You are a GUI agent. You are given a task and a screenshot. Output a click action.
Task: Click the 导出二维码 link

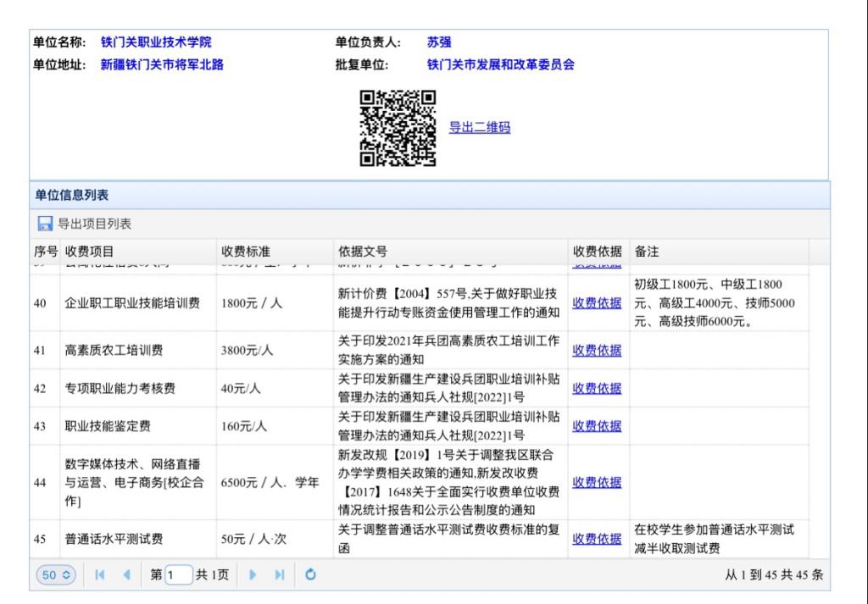pos(480,128)
